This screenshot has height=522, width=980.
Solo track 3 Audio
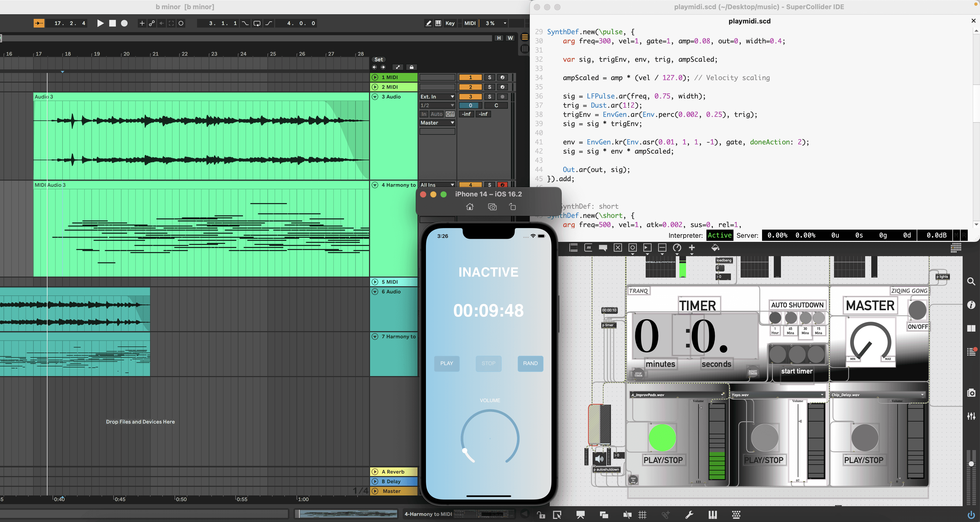[x=489, y=97]
